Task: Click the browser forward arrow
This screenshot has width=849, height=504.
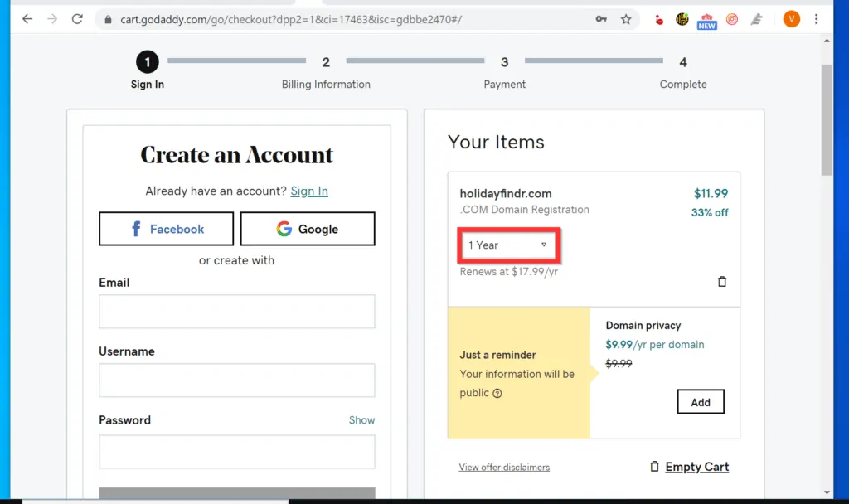Action: pos(52,20)
